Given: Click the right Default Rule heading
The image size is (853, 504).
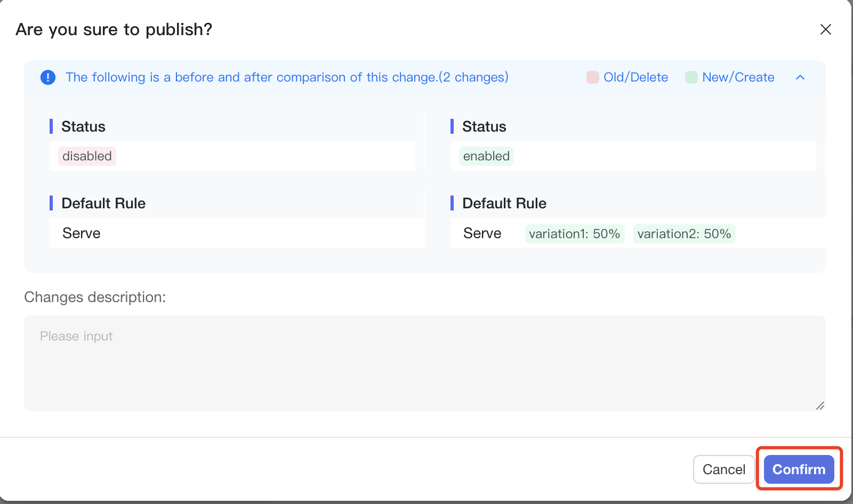Looking at the screenshot, I should 504,204.
